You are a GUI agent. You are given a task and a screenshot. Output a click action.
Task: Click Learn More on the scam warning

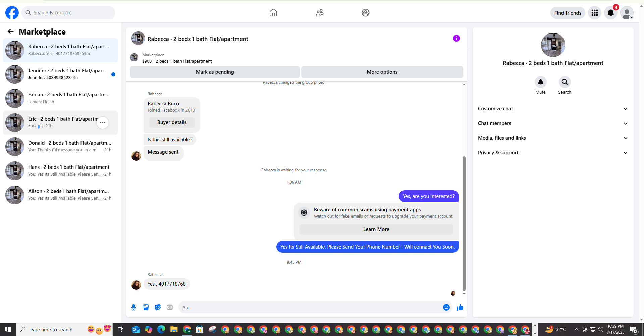376,229
